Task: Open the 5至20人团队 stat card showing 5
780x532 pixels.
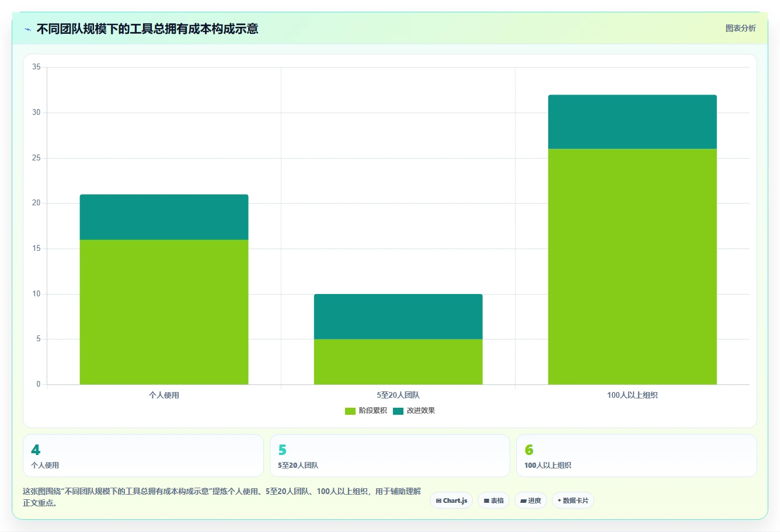Action: [x=390, y=456]
